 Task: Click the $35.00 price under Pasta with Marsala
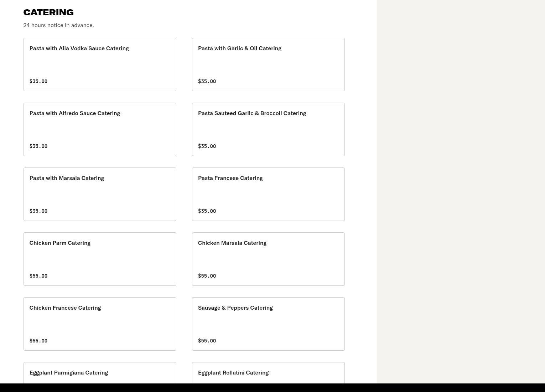38,211
